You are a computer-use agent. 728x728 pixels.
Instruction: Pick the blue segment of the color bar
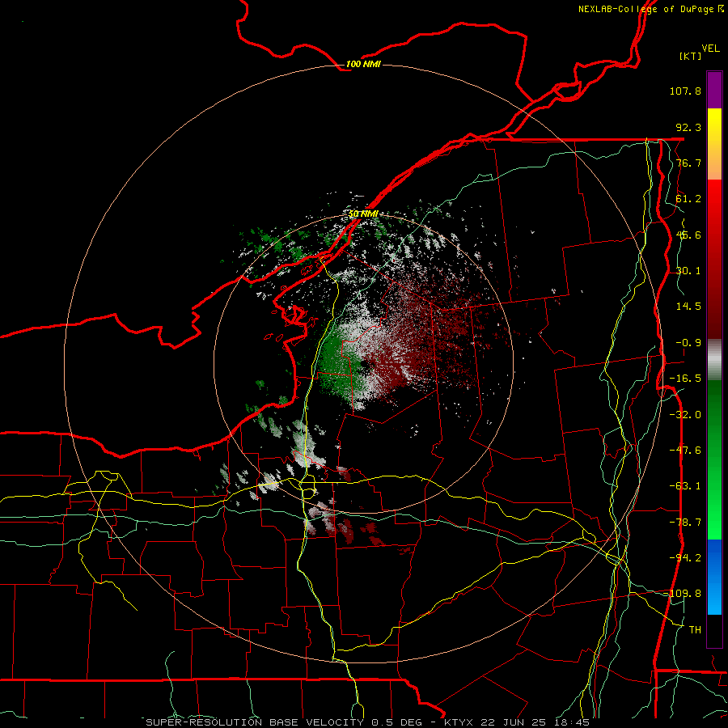tap(714, 577)
